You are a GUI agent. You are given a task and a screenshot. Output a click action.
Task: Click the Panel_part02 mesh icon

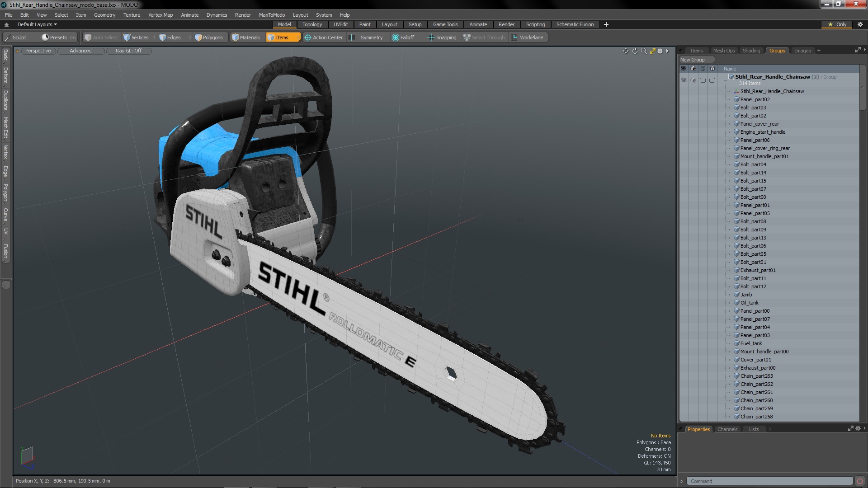click(736, 99)
